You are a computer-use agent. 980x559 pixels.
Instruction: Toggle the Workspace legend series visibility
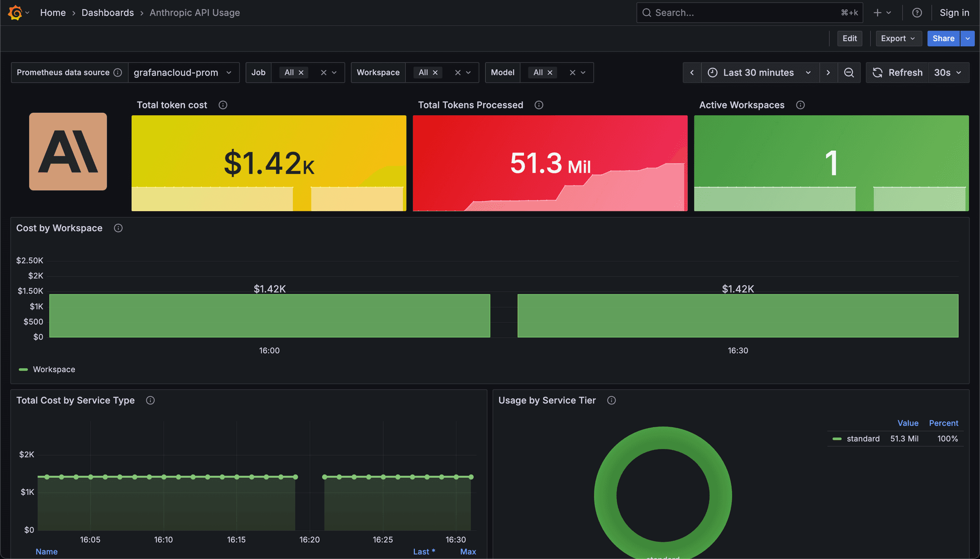point(54,369)
